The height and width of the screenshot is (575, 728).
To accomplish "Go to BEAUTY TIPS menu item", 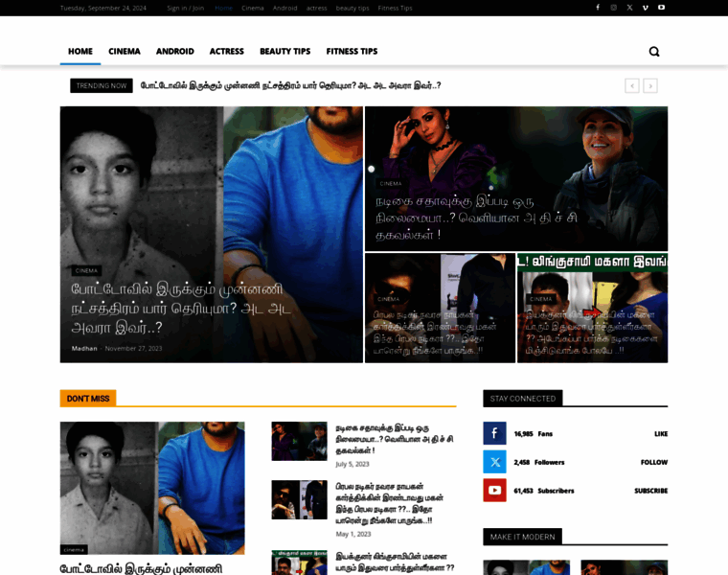I will [x=284, y=52].
